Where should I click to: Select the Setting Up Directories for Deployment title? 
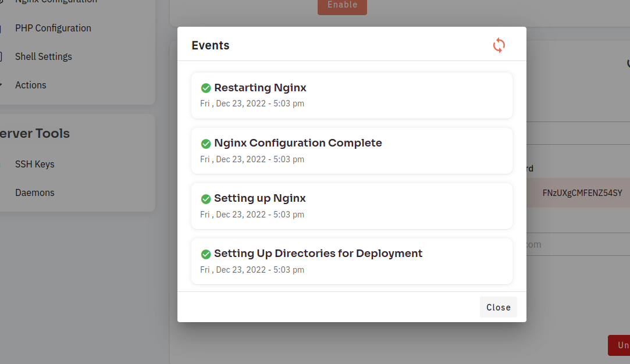click(x=318, y=254)
